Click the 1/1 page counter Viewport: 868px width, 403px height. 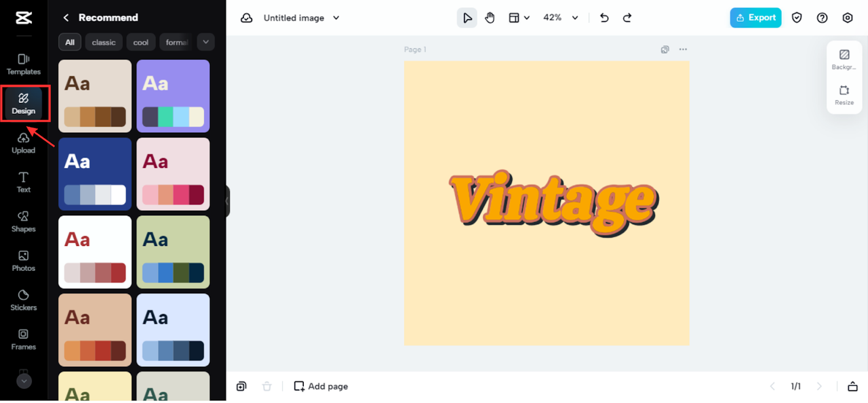tap(795, 386)
